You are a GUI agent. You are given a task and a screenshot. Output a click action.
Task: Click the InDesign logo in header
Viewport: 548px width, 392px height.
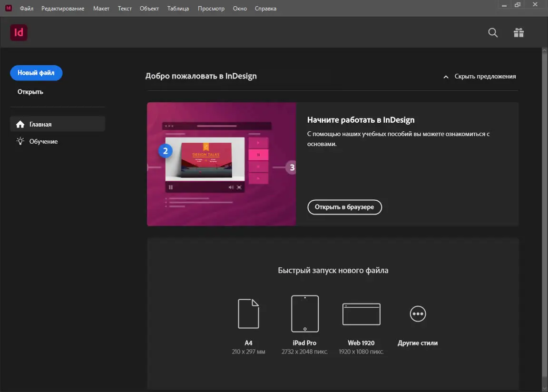[x=19, y=32]
